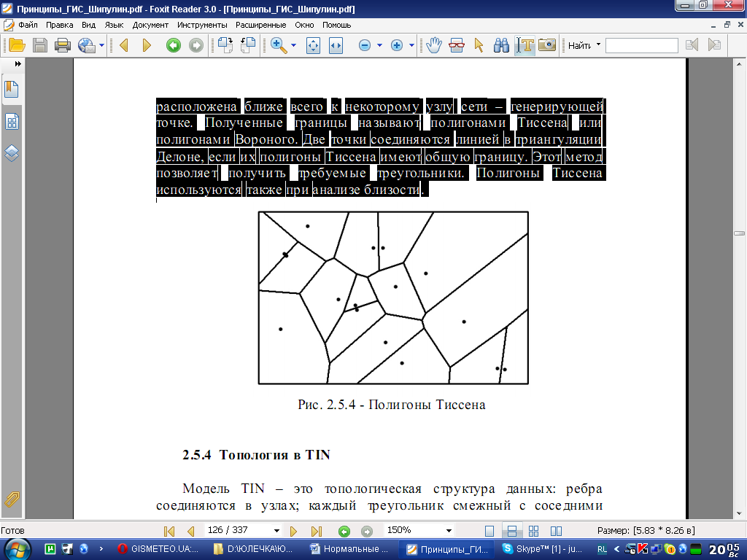
Task: Switch to Нормальные document taskbar button
Action: coord(351,549)
